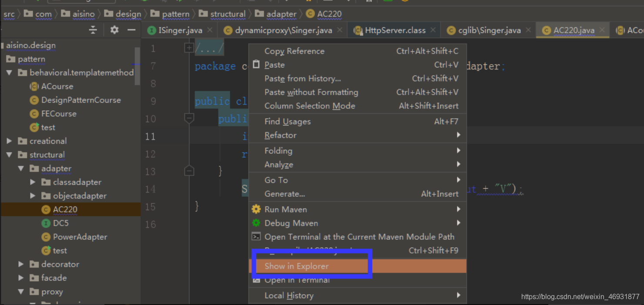Close the ISinger.java tab
Image resolution: width=644 pixels, height=305 pixels.
point(210,30)
